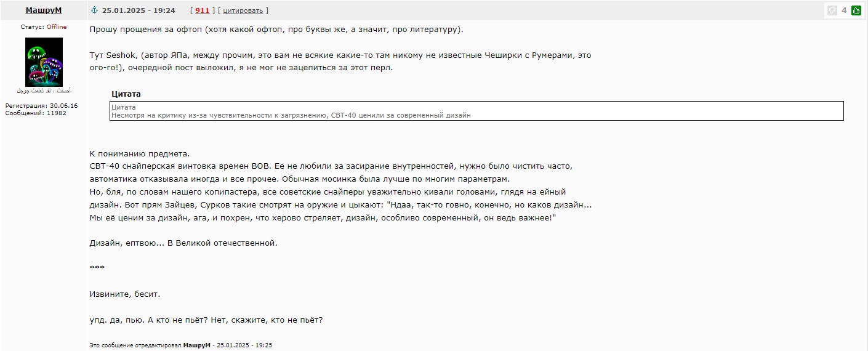The image size is (868, 351).
Task: Click the gray thumbs-down vote icon
Action: pyautogui.click(x=832, y=10)
